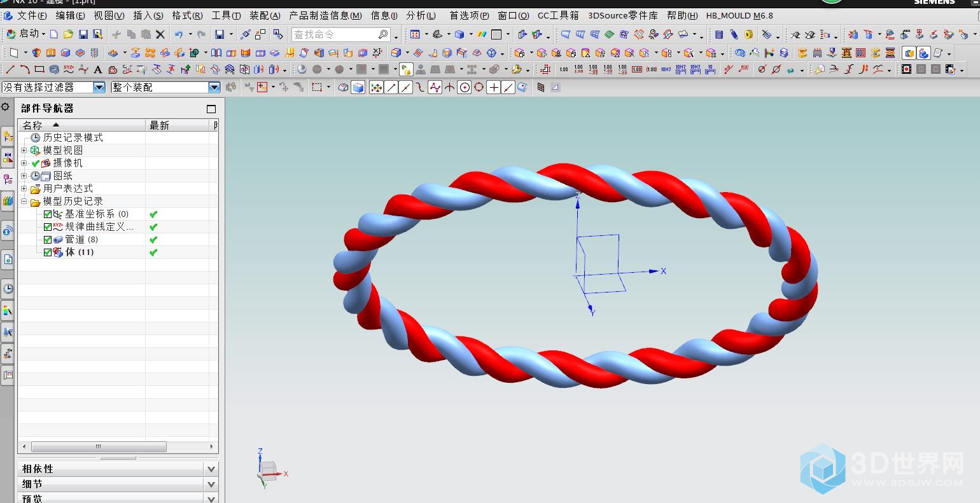
Task: Uncheck the 管道 (8) feature checkbox
Action: 47,240
